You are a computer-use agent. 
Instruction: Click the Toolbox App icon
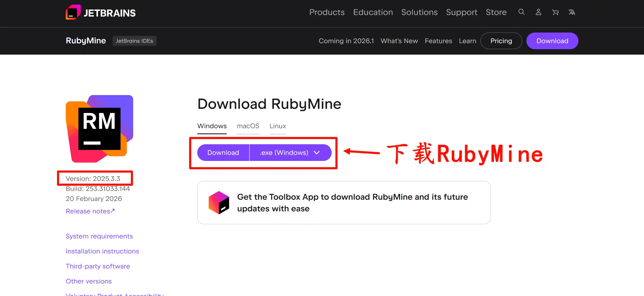219,202
